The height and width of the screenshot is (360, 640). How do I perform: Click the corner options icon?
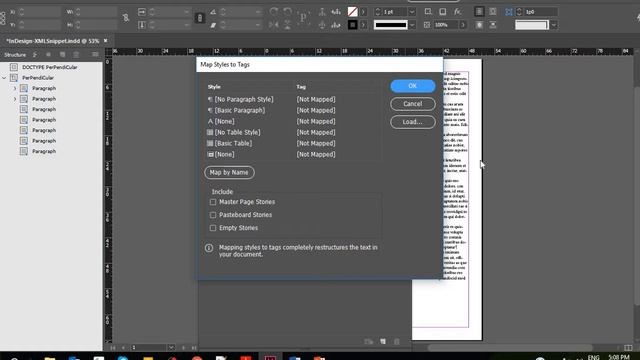click(x=509, y=12)
